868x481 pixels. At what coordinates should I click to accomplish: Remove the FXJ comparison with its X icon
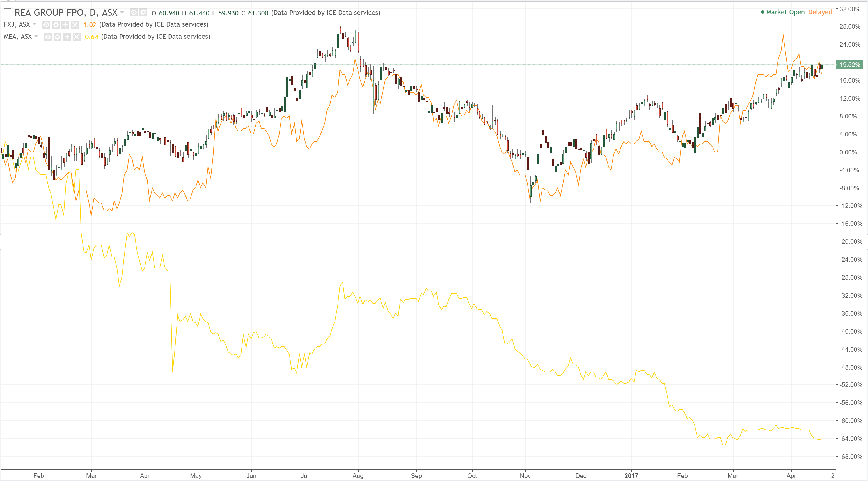coord(75,25)
